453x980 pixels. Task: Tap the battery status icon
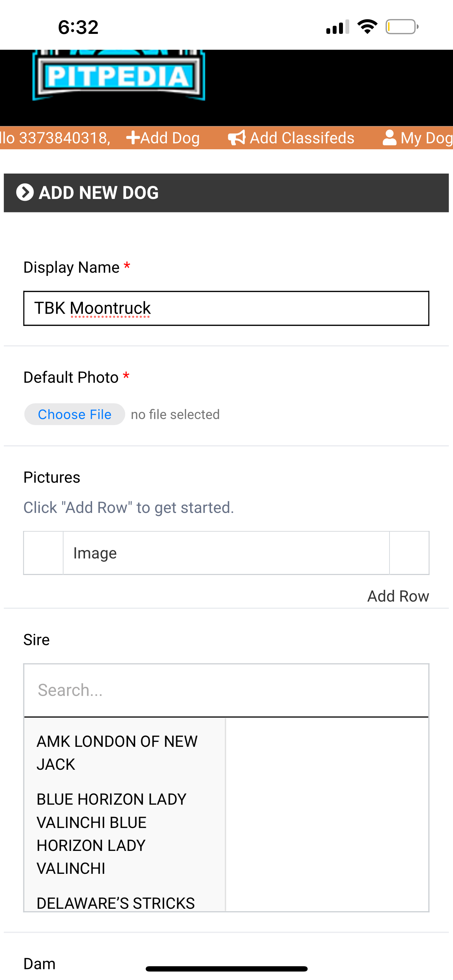(401, 26)
